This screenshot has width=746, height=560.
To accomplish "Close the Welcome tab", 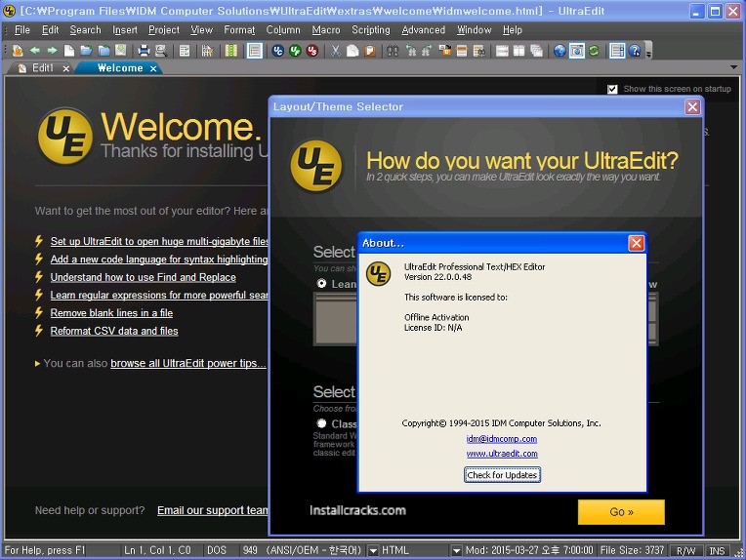I will point(153,68).
